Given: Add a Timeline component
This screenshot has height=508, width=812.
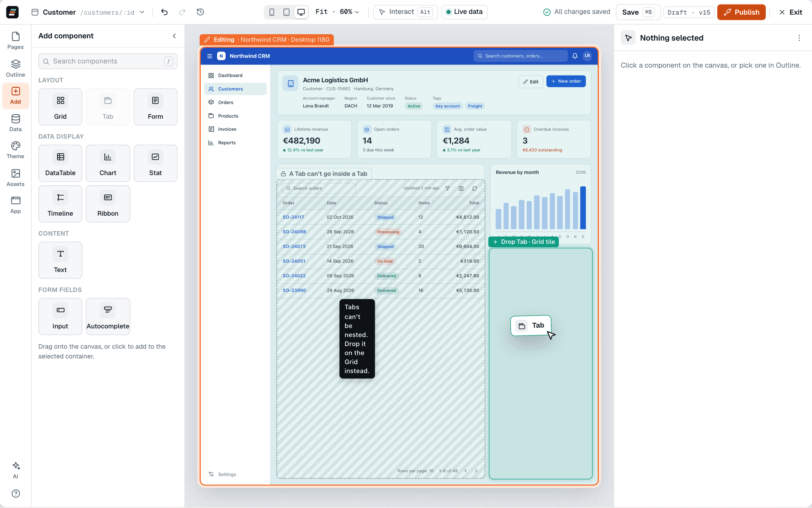Looking at the screenshot, I should [x=60, y=204].
